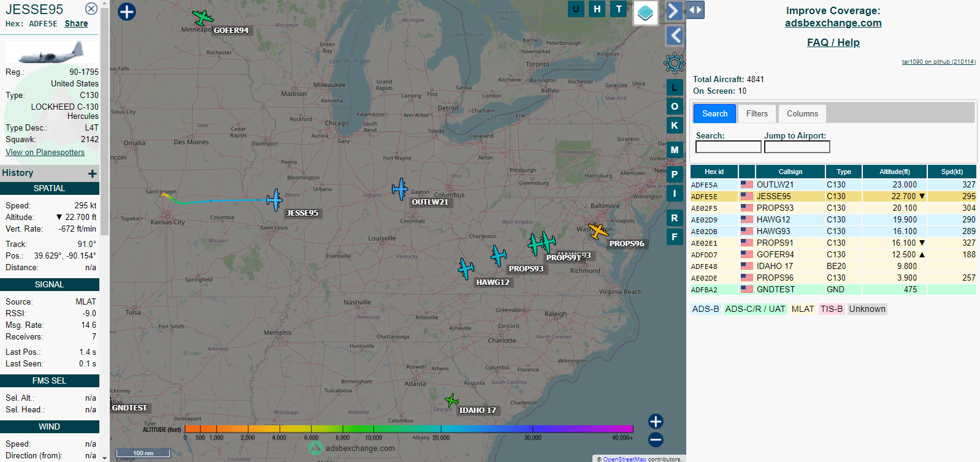This screenshot has width=980, height=462.
Task: Expand the History section
Action: point(93,173)
